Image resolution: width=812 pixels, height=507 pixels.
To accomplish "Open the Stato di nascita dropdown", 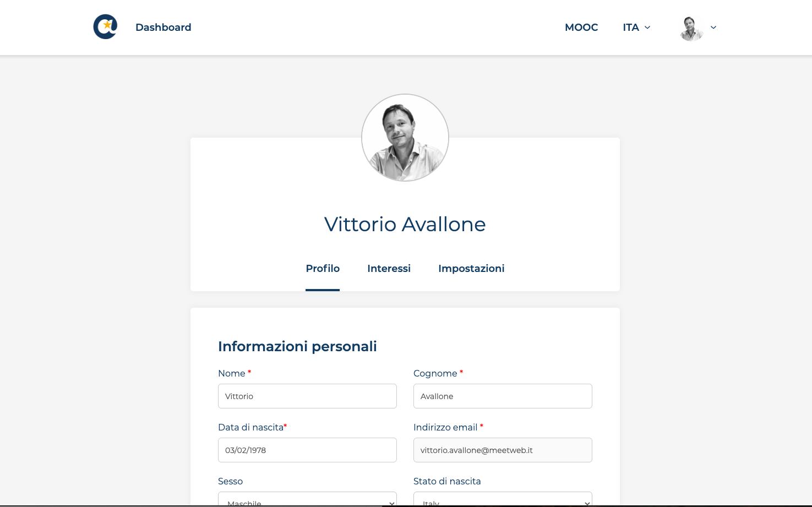I will (502, 501).
